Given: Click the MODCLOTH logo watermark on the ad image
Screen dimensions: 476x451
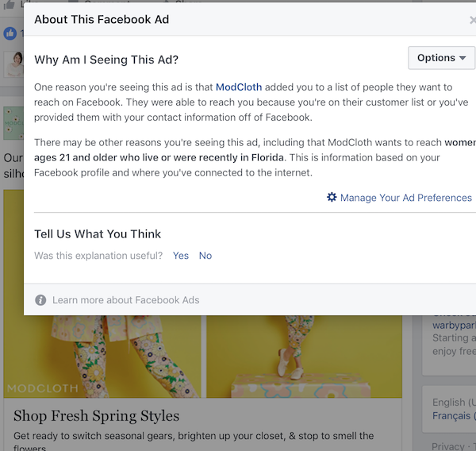Looking at the screenshot, I should tap(43, 388).
